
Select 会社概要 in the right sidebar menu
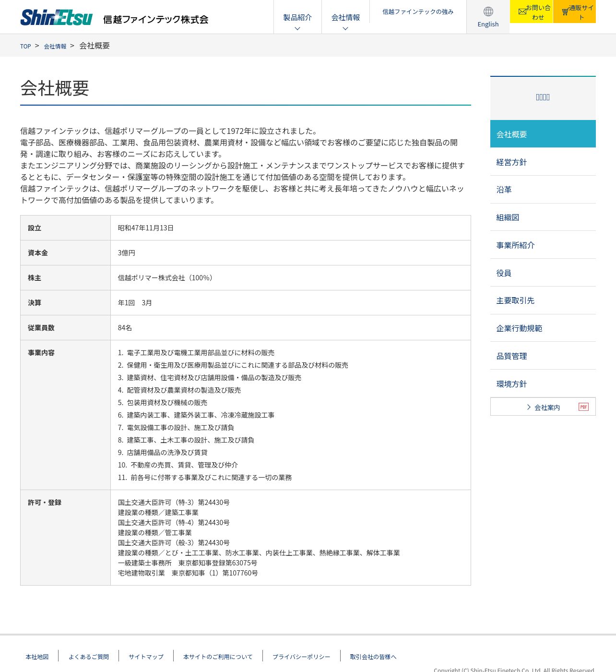[543, 134]
